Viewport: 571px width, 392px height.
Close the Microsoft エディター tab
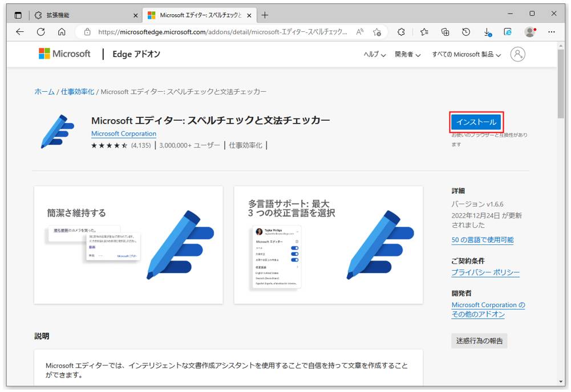click(x=249, y=15)
